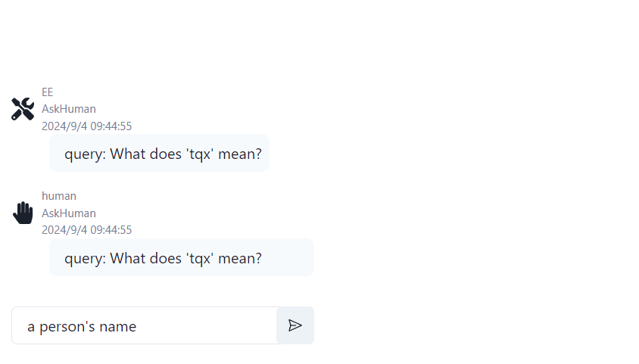Click the "human" sender name
The width and height of the screenshot is (639, 364).
(x=59, y=196)
